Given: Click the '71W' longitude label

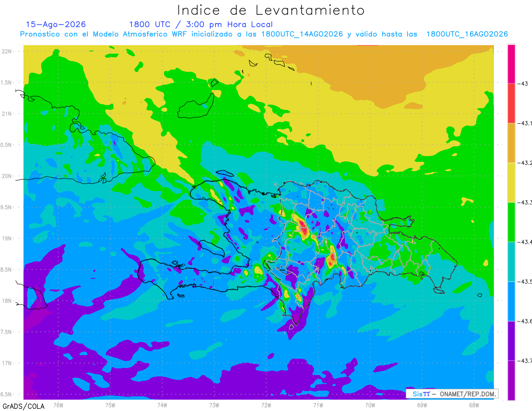Looking at the screenshot, I should point(318,405).
